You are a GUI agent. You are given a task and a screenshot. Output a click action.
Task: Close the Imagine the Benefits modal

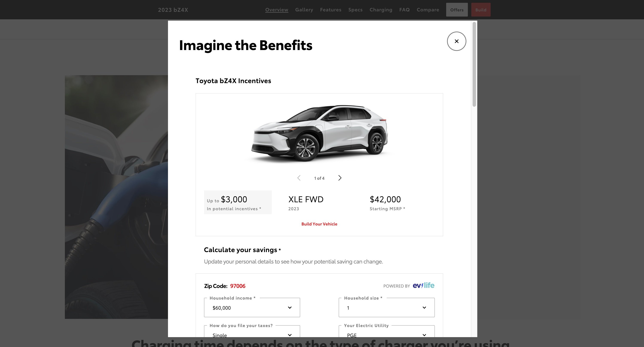457,41
